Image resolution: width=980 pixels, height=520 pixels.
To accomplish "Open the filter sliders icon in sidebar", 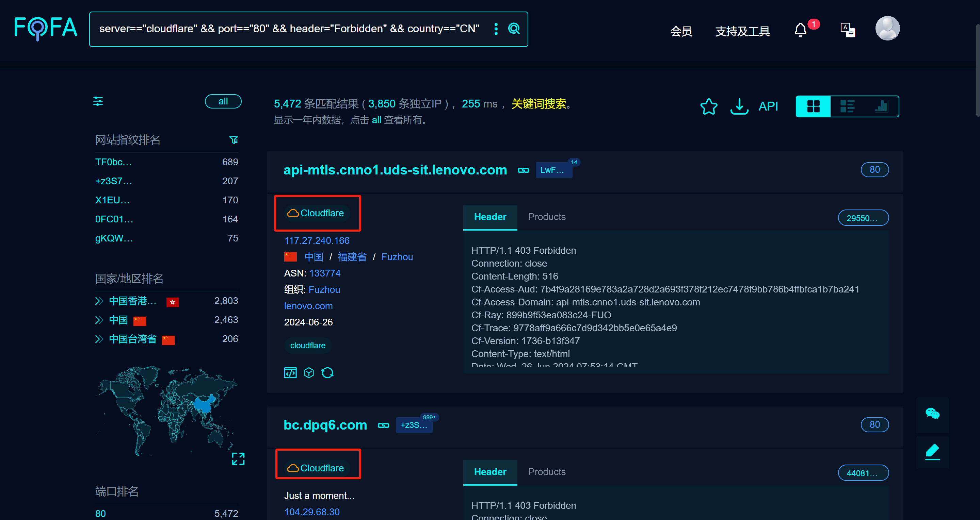I will click(98, 101).
